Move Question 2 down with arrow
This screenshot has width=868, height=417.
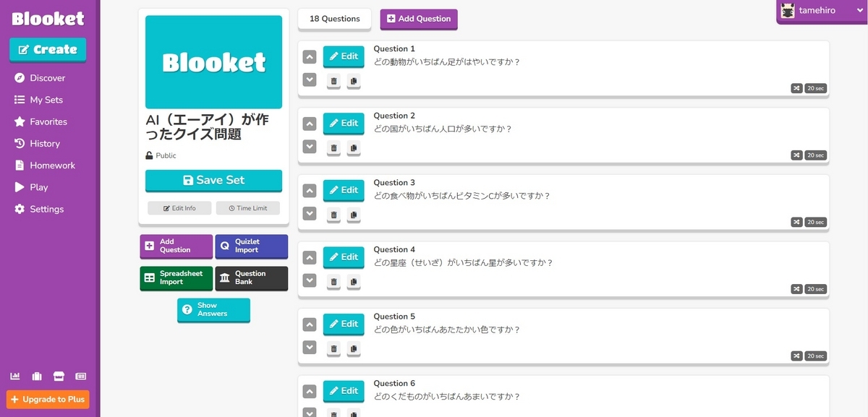click(310, 147)
